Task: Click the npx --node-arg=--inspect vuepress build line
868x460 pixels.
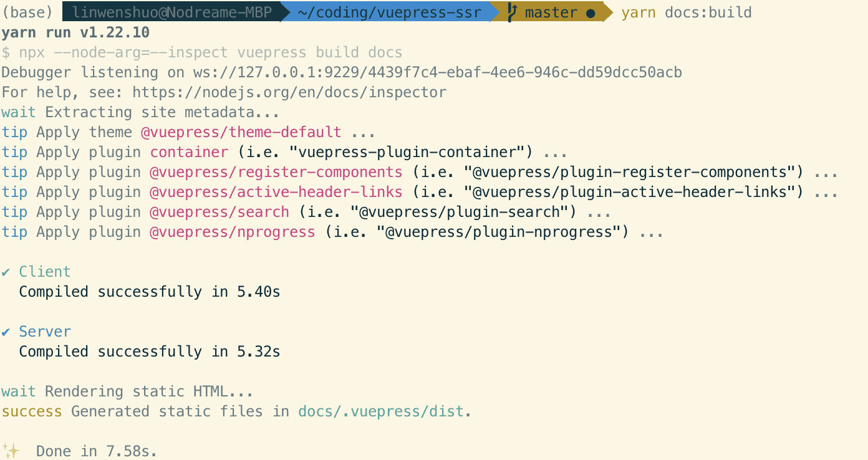Action: 202,52
